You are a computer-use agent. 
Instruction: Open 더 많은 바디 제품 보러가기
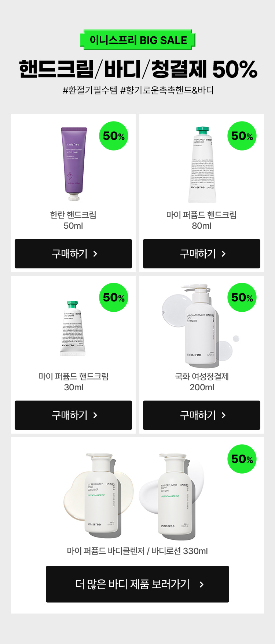coord(137,584)
